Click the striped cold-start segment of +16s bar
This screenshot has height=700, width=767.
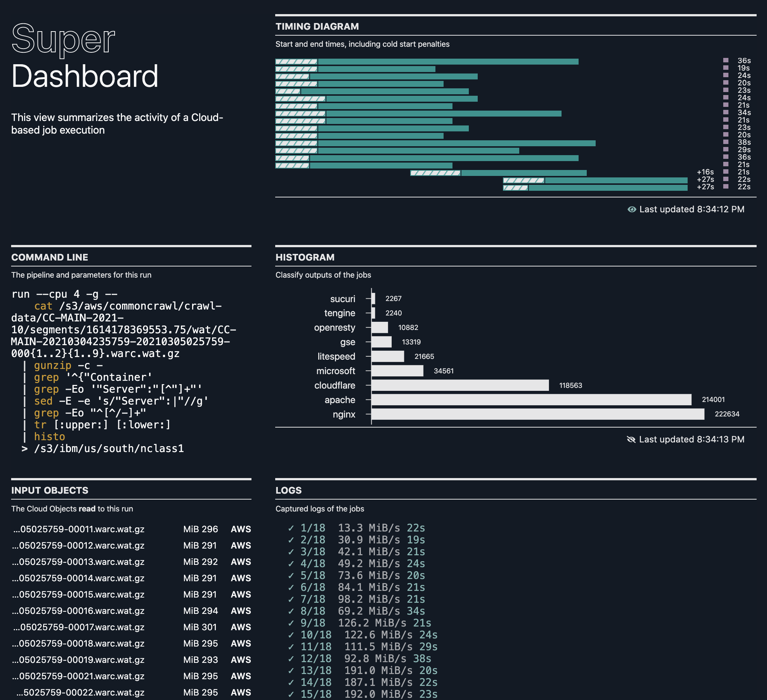(x=435, y=173)
